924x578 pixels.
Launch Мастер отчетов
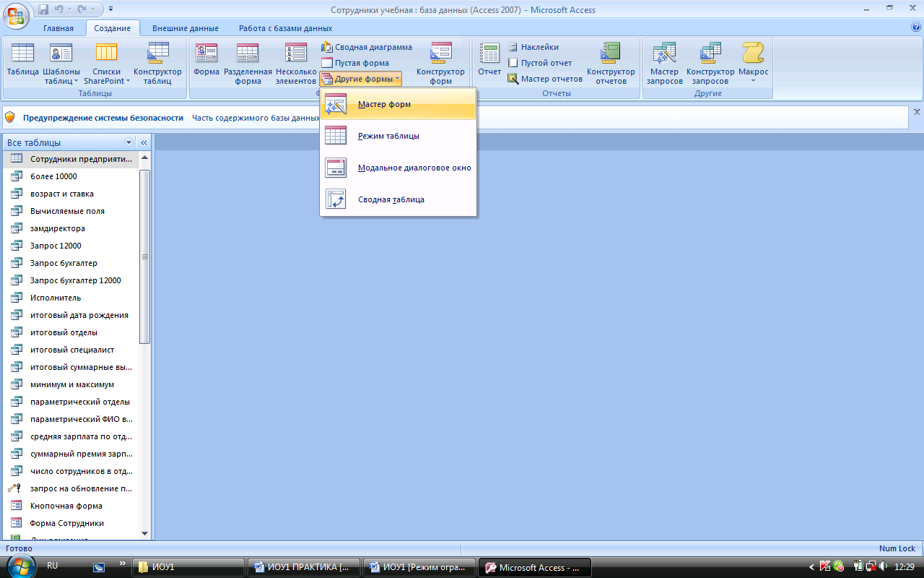coord(545,79)
